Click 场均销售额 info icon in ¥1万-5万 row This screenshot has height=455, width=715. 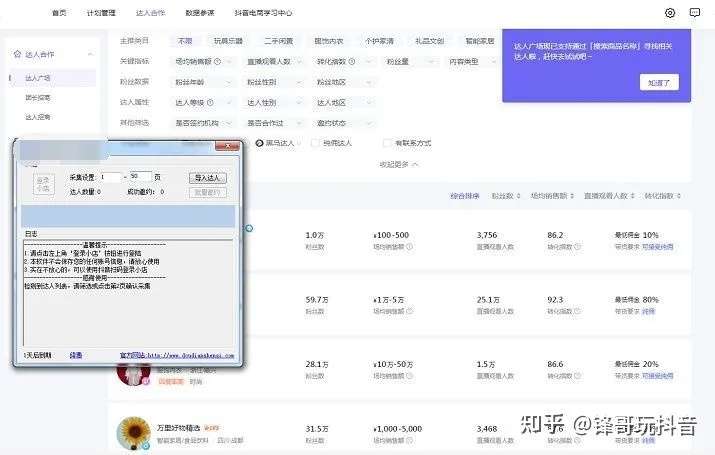click(x=409, y=311)
